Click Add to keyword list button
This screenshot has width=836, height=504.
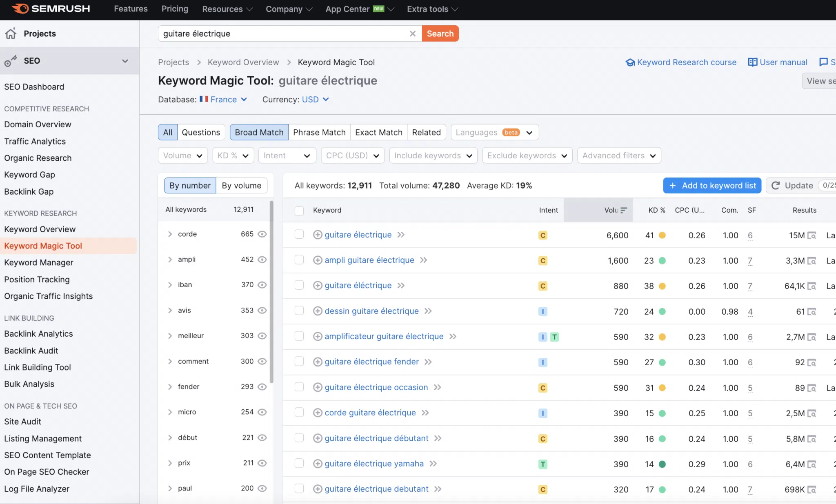[712, 186]
